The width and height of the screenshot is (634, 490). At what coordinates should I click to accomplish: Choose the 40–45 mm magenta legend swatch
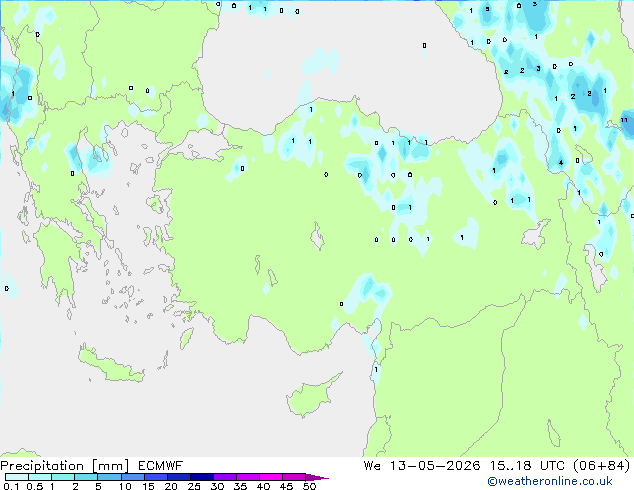(271, 477)
